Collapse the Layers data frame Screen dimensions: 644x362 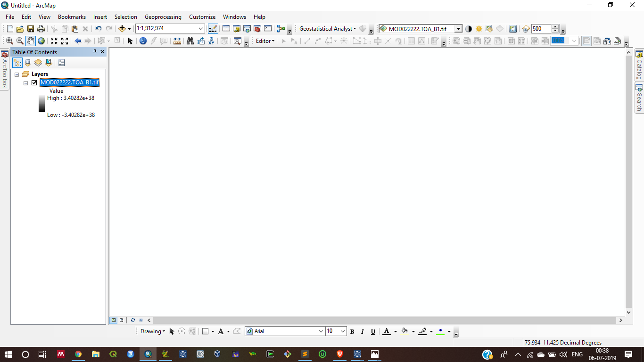[17, 74]
